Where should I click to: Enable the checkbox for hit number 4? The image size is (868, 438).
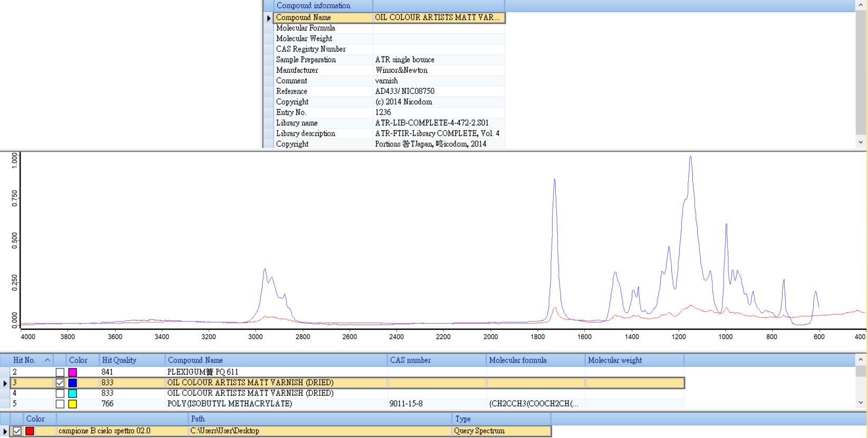[60, 393]
